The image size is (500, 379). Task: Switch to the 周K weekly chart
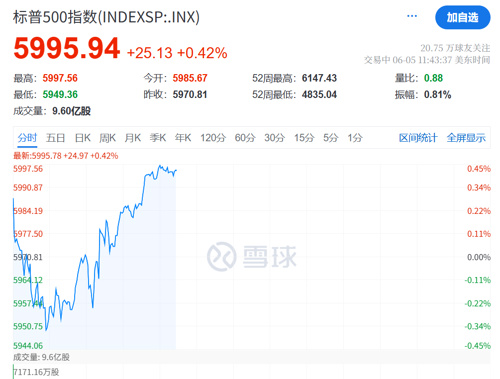point(107,138)
